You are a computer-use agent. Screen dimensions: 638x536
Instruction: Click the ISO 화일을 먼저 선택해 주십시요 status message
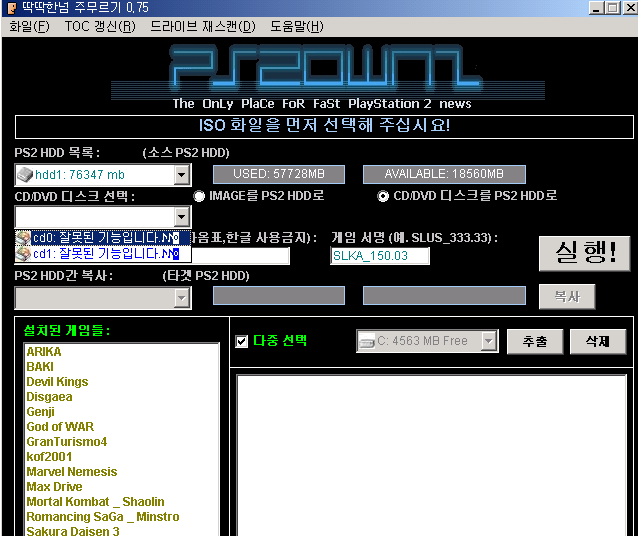(324, 125)
